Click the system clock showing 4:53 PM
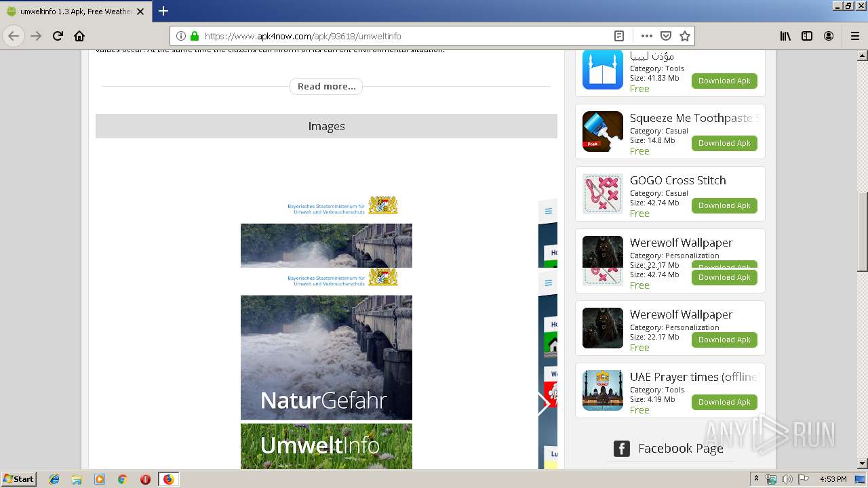 pos(833,479)
